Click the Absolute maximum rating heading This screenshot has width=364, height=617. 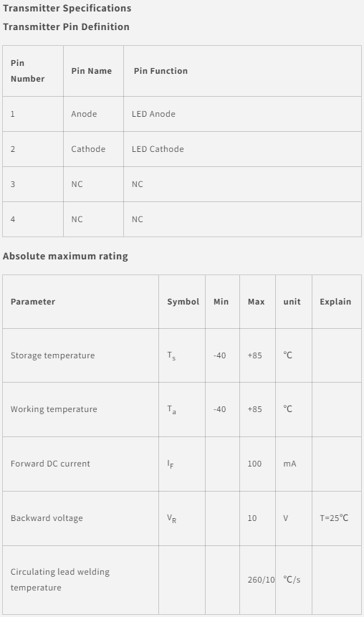[65, 256]
